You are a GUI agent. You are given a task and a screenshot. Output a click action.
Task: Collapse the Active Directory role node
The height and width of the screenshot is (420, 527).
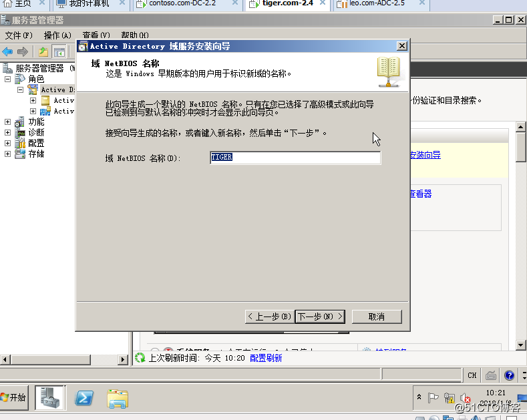(x=21, y=89)
